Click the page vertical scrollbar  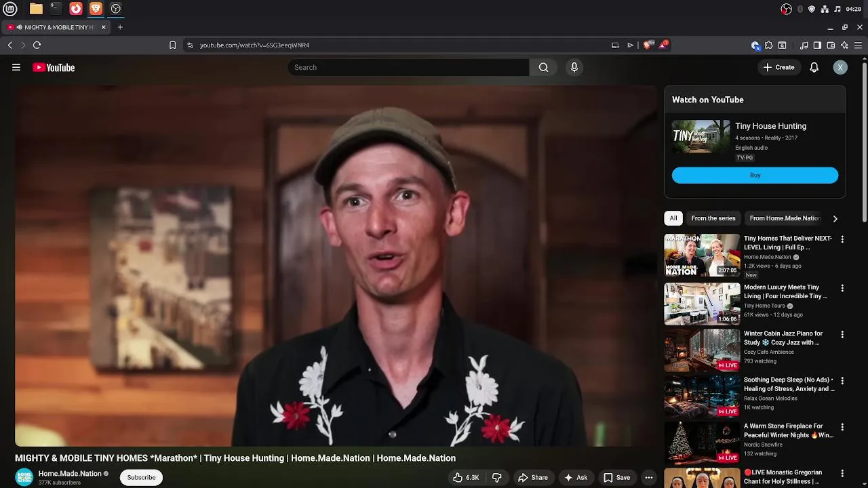[864, 141]
